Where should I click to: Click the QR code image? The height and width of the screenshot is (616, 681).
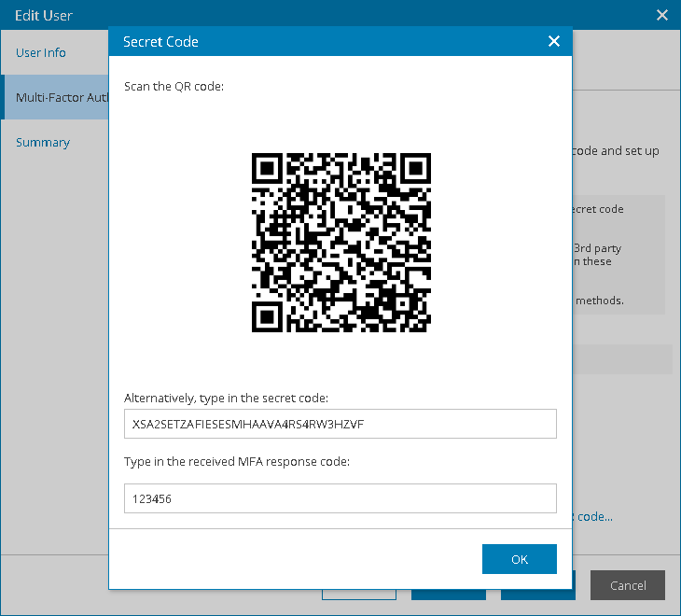click(x=341, y=243)
